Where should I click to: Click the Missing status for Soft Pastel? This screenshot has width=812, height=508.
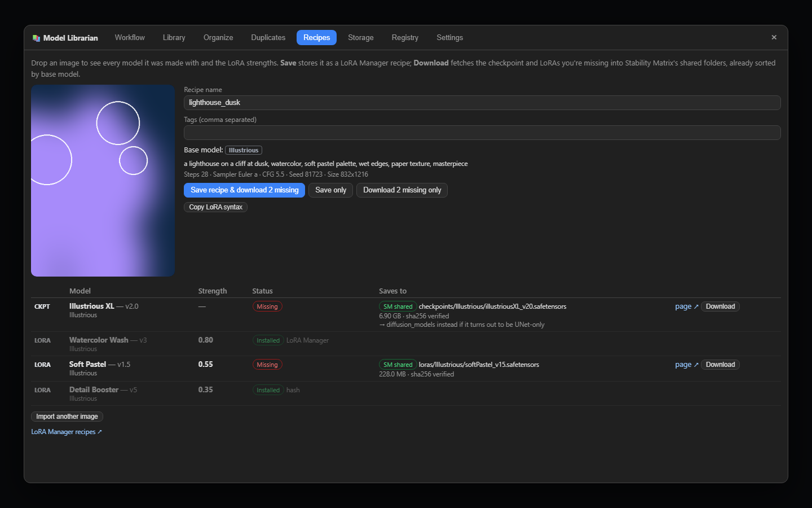(267, 365)
